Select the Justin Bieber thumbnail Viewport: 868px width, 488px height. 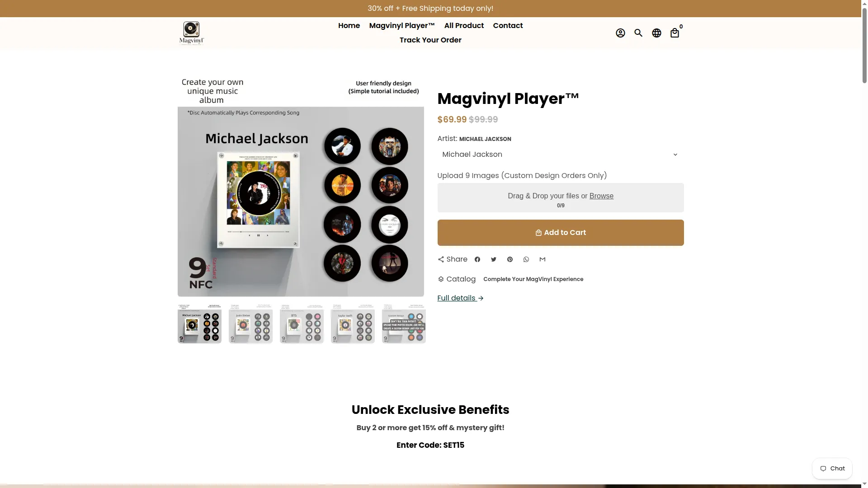pyautogui.click(x=250, y=324)
